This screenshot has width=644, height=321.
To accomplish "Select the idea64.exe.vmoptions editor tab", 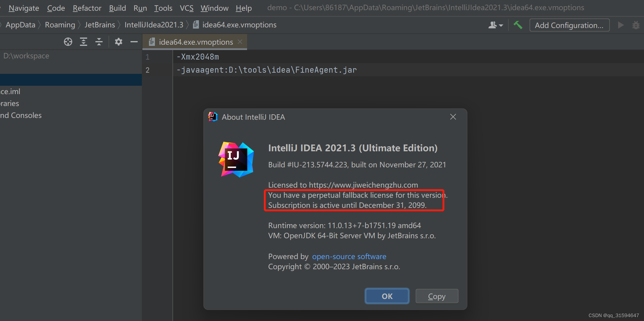I will click(195, 42).
